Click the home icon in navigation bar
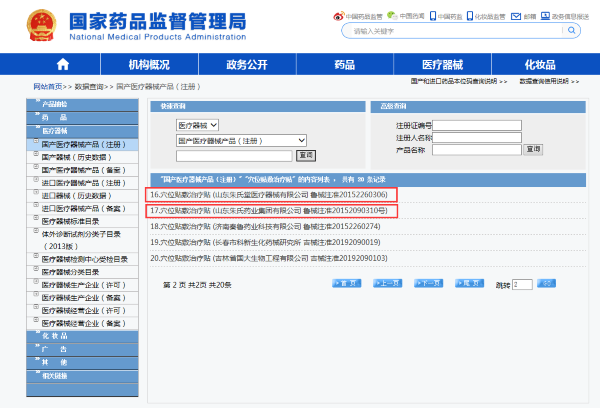Image resolution: width=600 pixels, height=408 pixels. [63, 64]
